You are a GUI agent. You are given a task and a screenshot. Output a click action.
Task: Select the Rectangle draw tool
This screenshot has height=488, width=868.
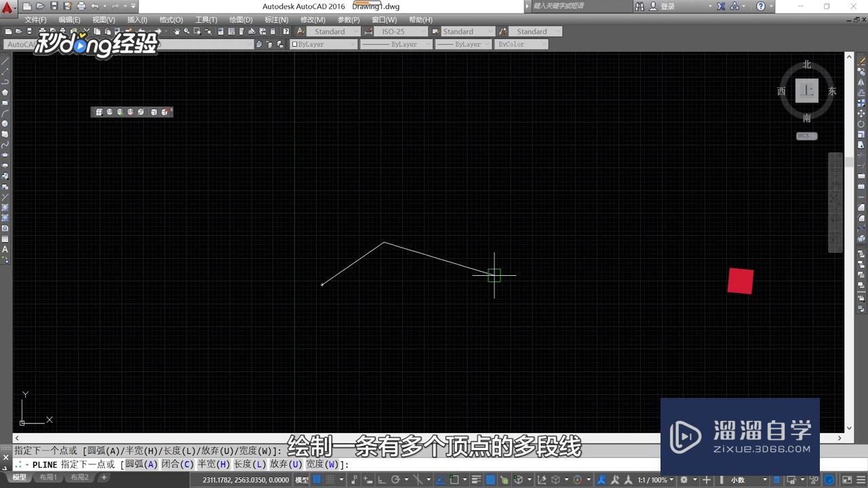(5, 102)
